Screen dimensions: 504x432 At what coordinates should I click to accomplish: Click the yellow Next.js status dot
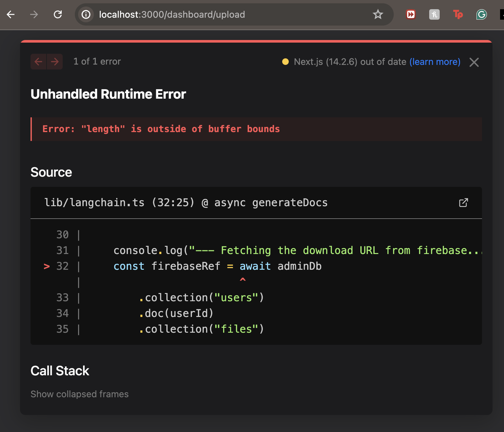point(286,62)
